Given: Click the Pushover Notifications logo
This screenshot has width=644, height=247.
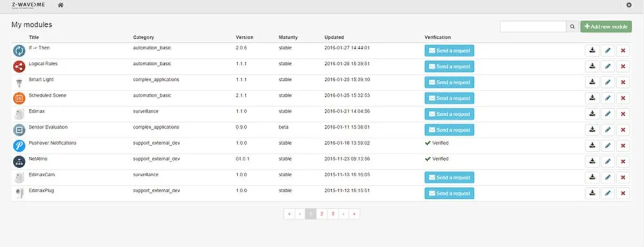Looking at the screenshot, I should [19, 146].
